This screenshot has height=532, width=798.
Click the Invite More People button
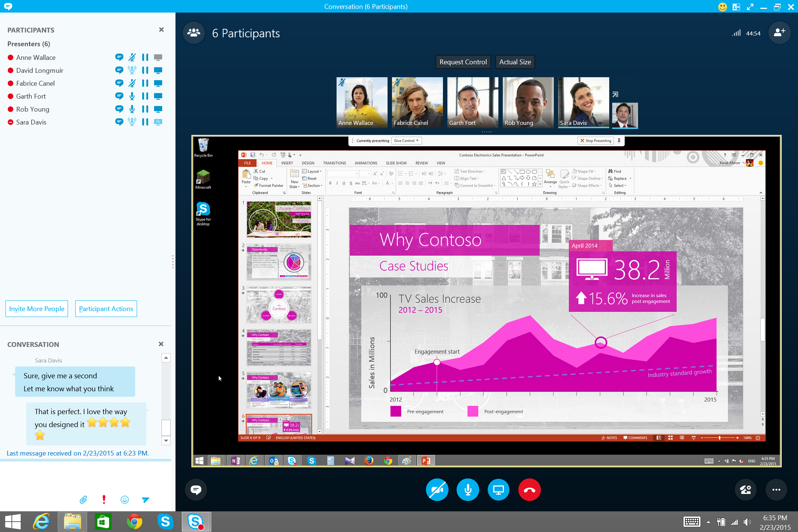[x=37, y=308]
